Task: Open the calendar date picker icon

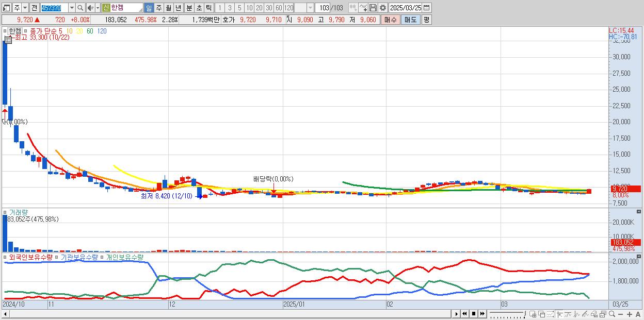Action: pyautogui.click(x=426, y=8)
